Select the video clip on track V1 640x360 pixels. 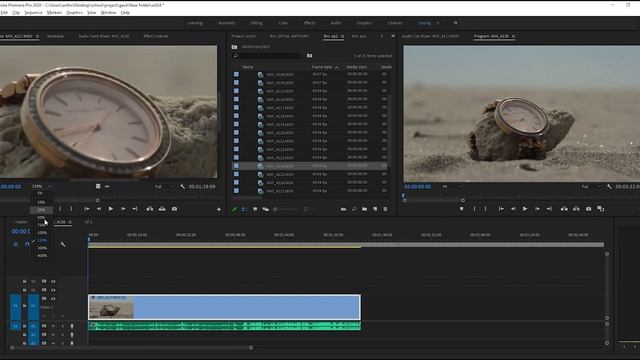[224, 307]
